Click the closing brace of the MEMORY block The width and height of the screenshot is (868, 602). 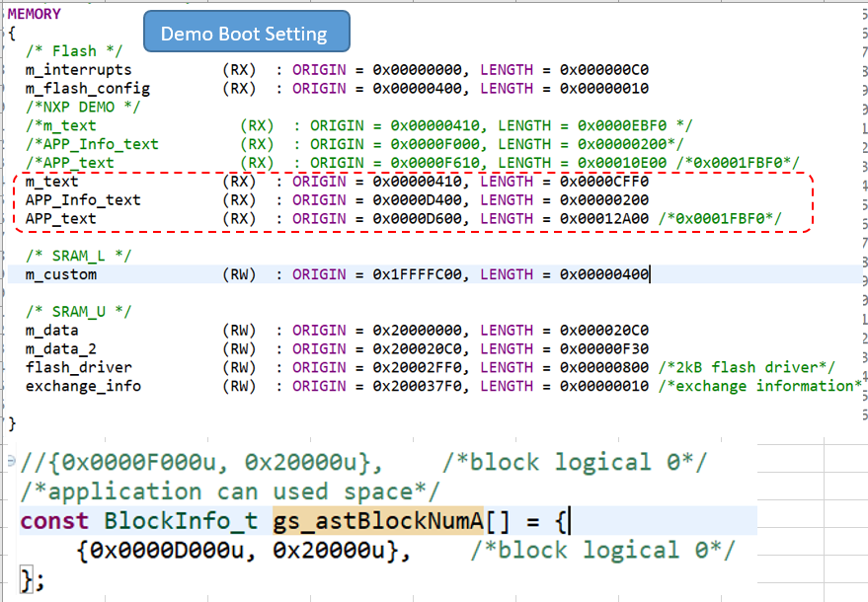point(12,423)
